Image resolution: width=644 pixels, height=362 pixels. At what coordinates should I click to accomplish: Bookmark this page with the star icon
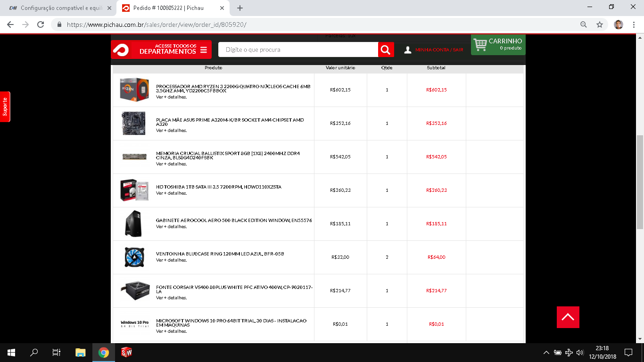[600, 25]
